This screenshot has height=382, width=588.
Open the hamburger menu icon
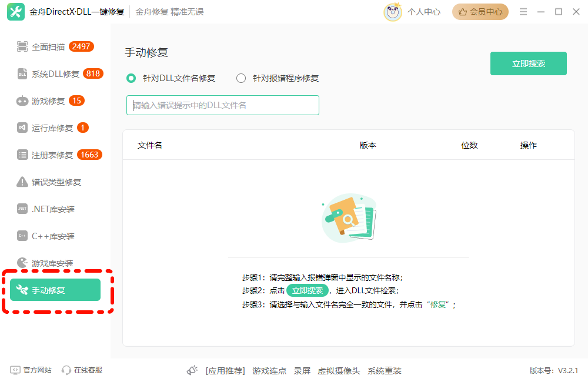[x=523, y=12]
